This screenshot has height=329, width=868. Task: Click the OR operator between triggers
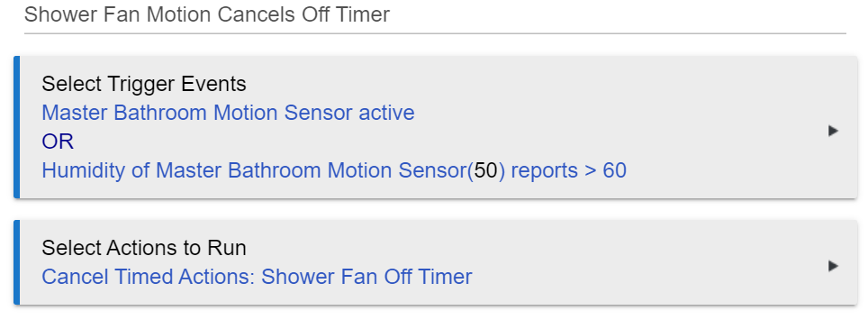pos(58,142)
